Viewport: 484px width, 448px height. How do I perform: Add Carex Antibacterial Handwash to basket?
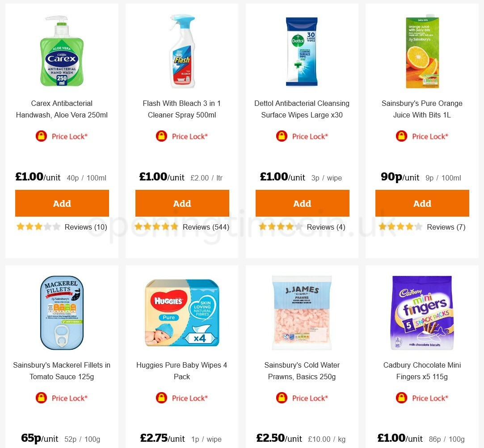tap(62, 203)
